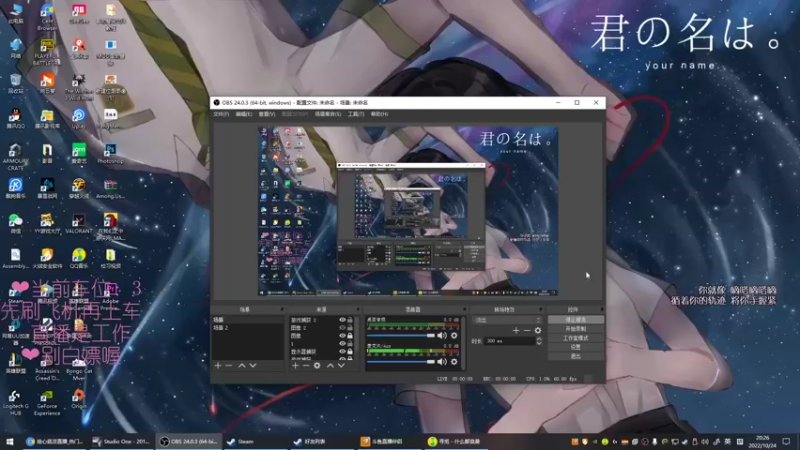Viewport: 800px width, 450px height.
Task: Open desktop audio settings gear
Action: [454, 335]
